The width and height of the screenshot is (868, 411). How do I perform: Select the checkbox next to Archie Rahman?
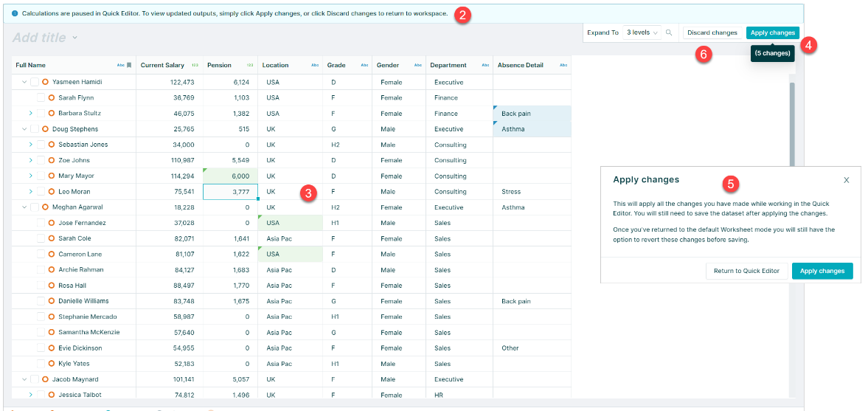[41, 270]
